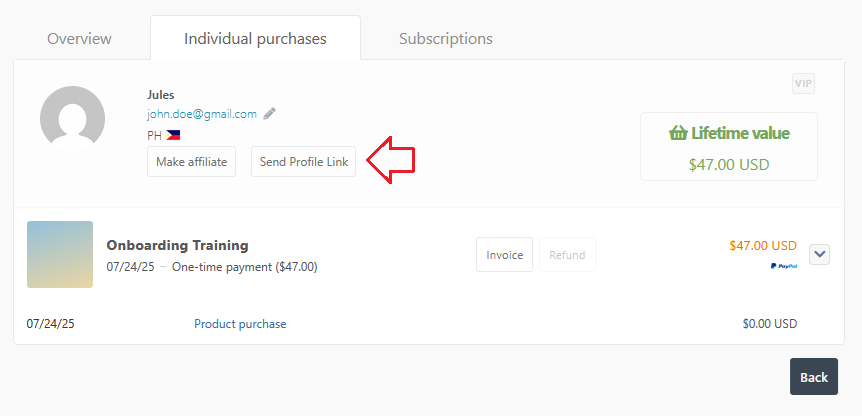Click the basket icon in Lifetime value
Viewport: 862px width, 416px height.
pyautogui.click(x=678, y=133)
